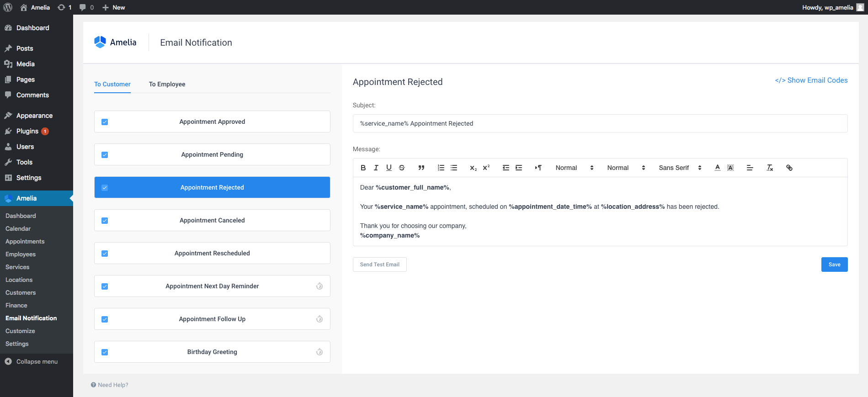Click the strikethrough formatting icon
The width and height of the screenshot is (868, 397).
point(402,168)
